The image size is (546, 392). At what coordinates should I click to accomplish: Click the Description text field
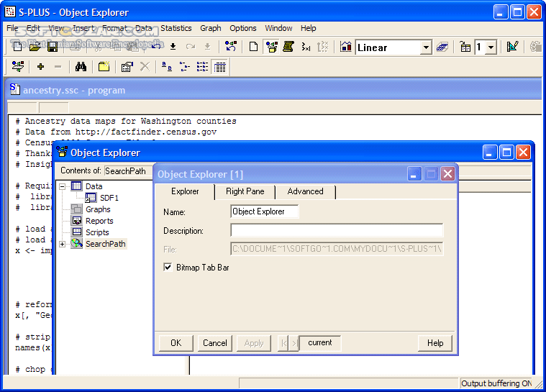coord(337,231)
